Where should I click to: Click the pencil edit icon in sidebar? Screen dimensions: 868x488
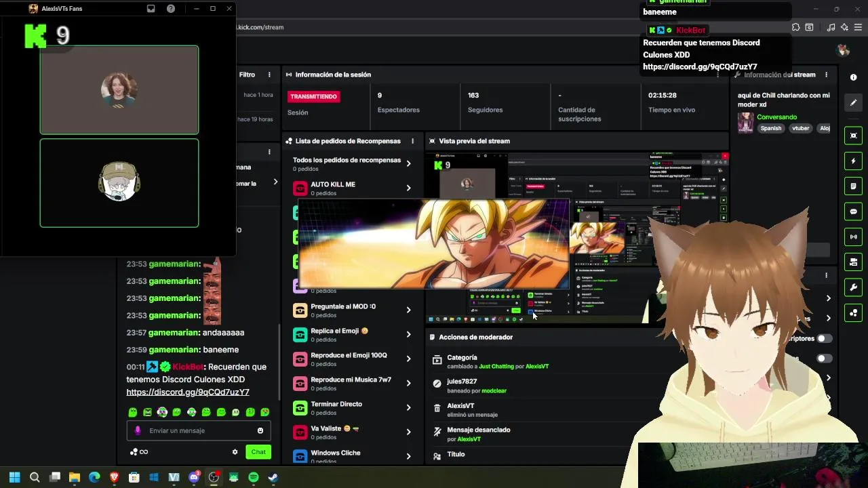pyautogui.click(x=854, y=102)
